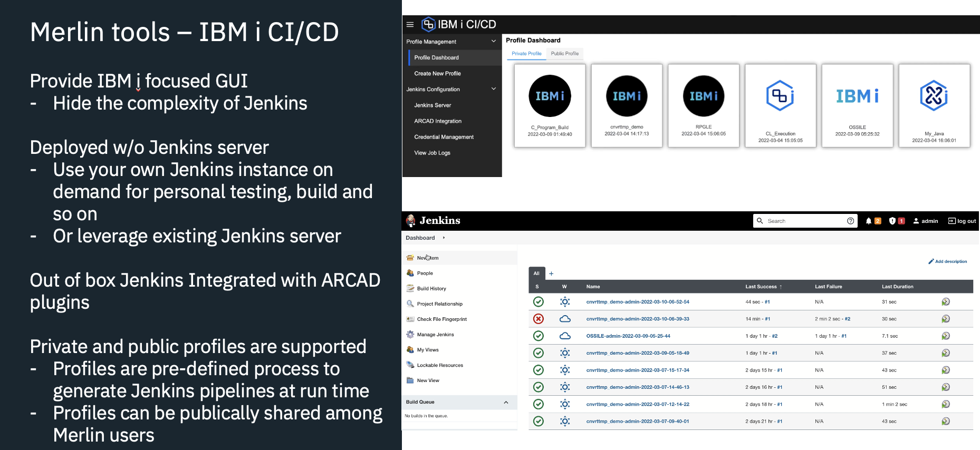980x450 pixels.
Task: Click the 'No builds in the queue.' text
Action: pyautogui.click(x=426, y=416)
